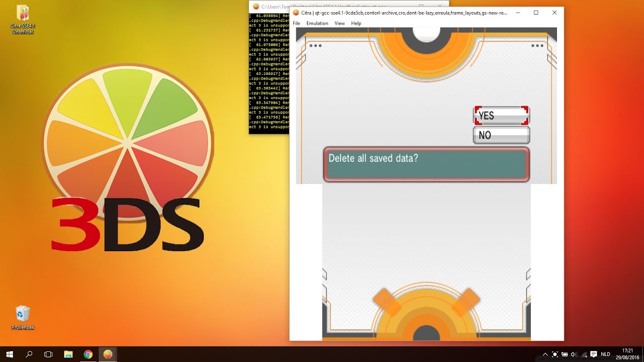
Task: Show hidden system tray icons
Action: [545, 354]
